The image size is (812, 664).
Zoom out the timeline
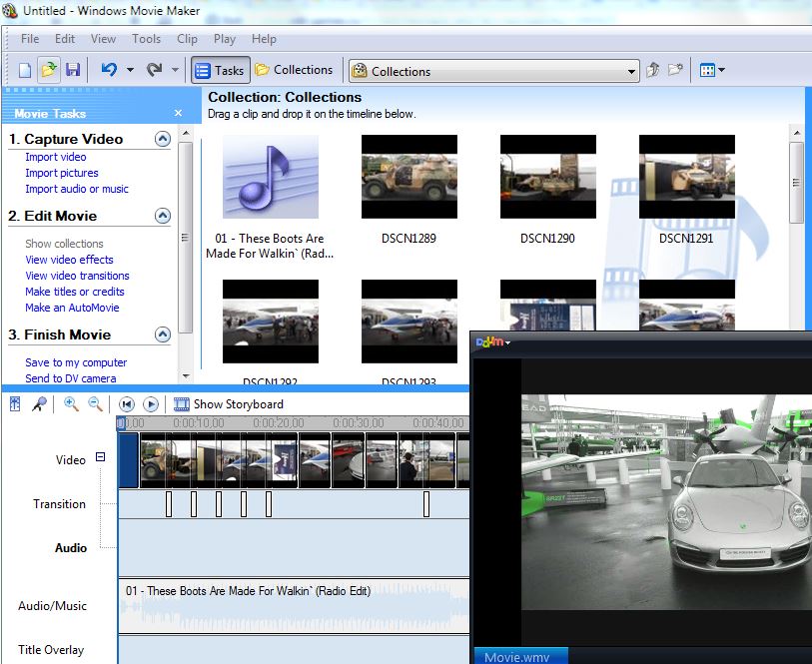click(95, 404)
